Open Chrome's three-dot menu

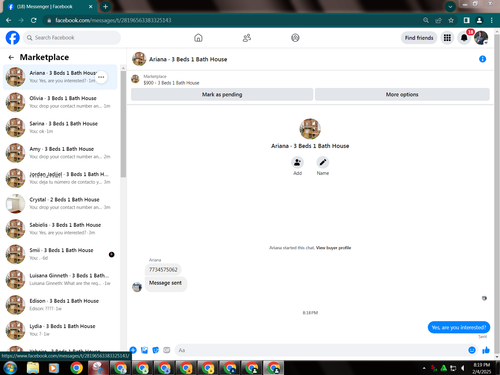coord(492,20)
